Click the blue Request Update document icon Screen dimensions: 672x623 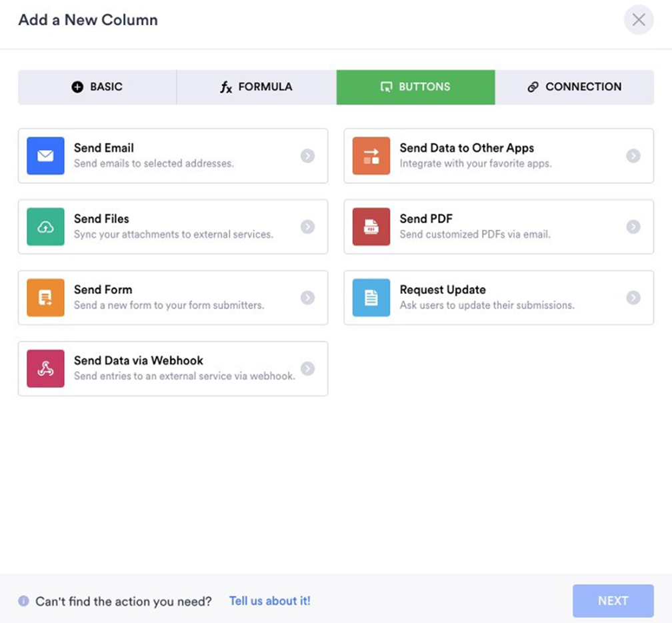tap(371, 298)
